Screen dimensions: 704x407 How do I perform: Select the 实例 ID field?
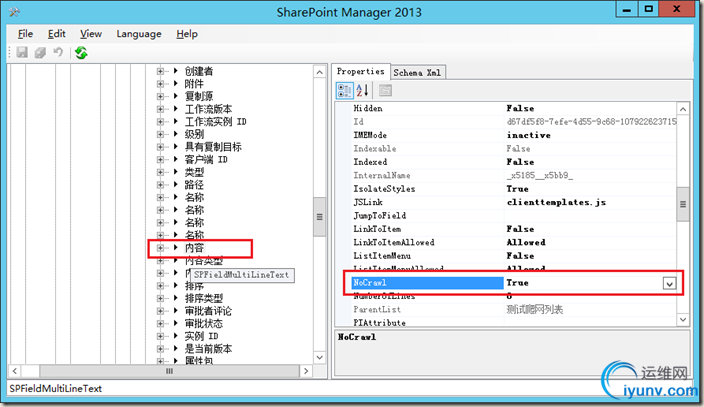202,336
